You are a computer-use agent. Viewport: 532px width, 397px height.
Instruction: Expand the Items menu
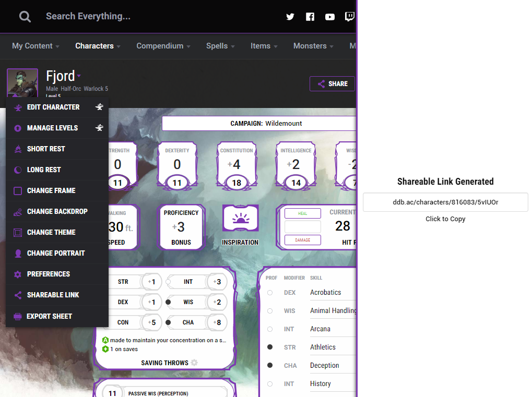click(264, 46)
